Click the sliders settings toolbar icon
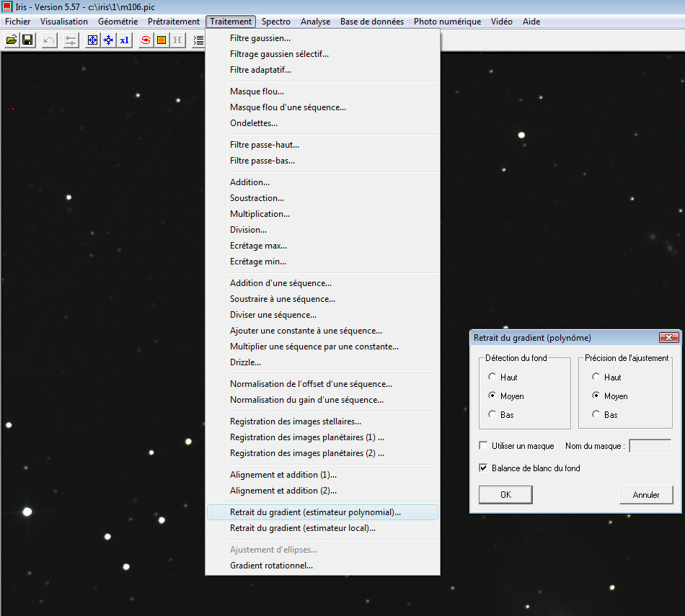Viewport: 685px width, 616px height. point(71,40)
